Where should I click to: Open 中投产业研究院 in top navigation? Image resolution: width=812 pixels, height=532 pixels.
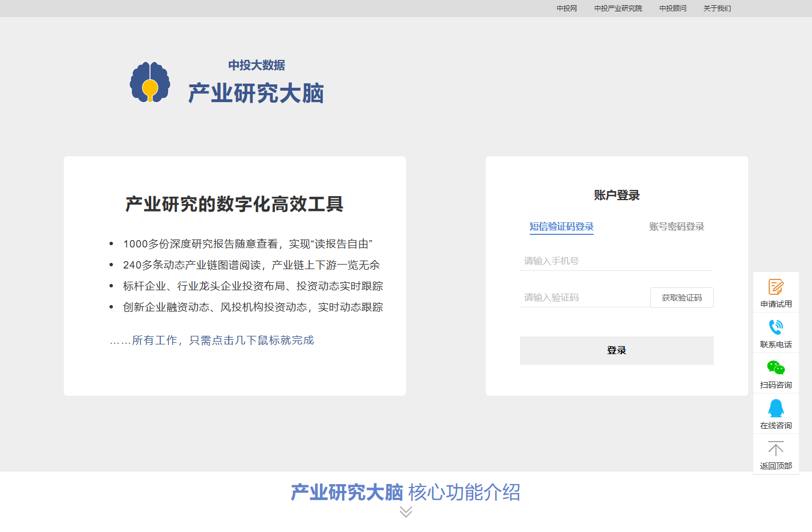click(618, 9)
